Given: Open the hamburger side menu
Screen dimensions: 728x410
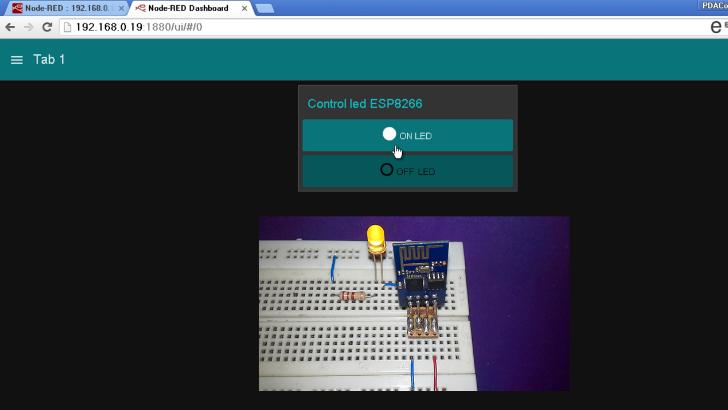Looking at the screenshot, I should 16,60.
